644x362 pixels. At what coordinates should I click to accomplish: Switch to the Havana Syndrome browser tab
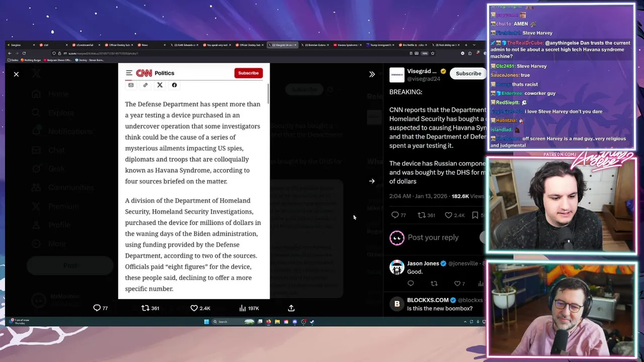[x=347, y=45]
